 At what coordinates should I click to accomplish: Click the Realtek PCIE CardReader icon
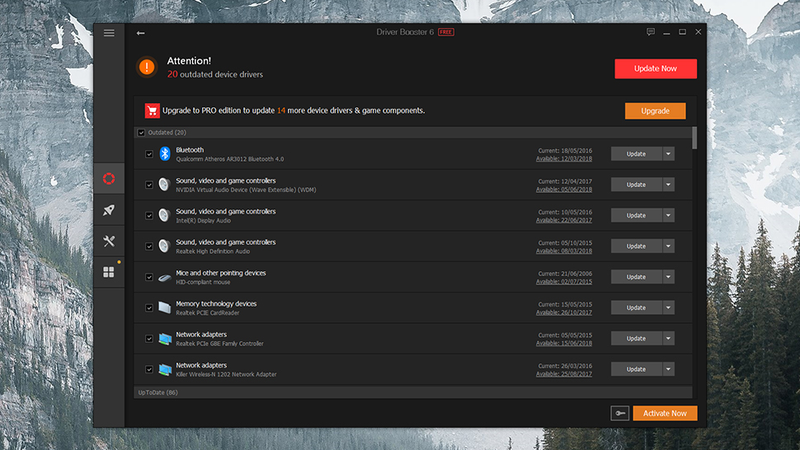tap(164, 308)
